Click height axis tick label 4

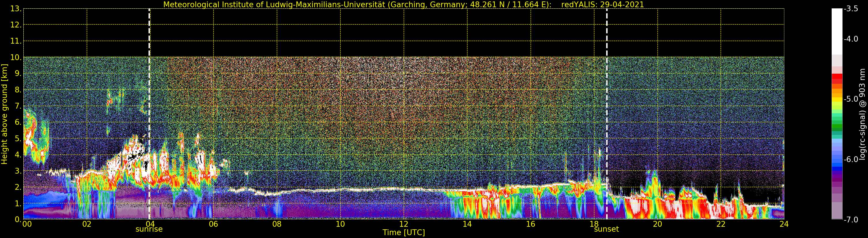[x=18, y=155]
